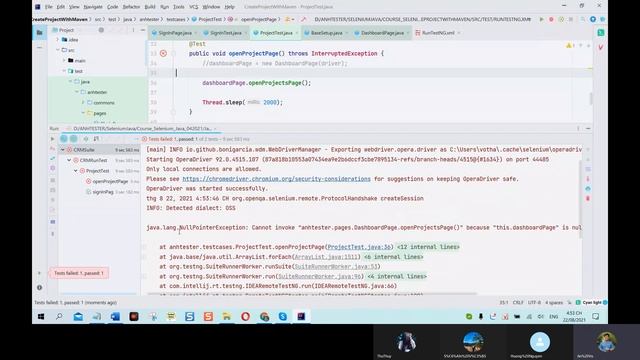Open the ArrayList.java:1511 stack trace link
Viewport: 640px width, 360px height.
(326, 257)
